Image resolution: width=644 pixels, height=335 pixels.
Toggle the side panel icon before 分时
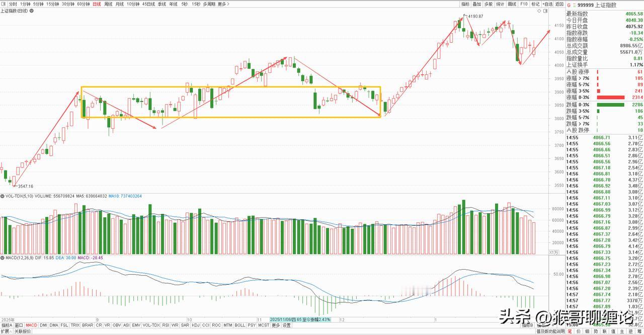click(x=4, y=4)
